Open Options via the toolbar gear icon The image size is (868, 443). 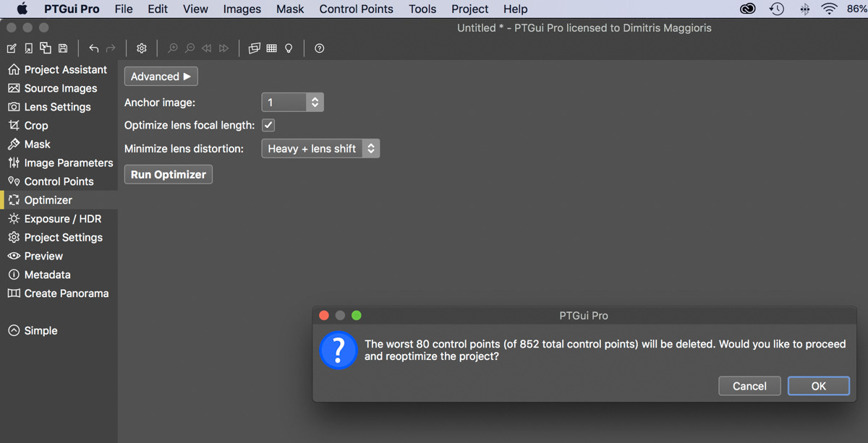142,48
